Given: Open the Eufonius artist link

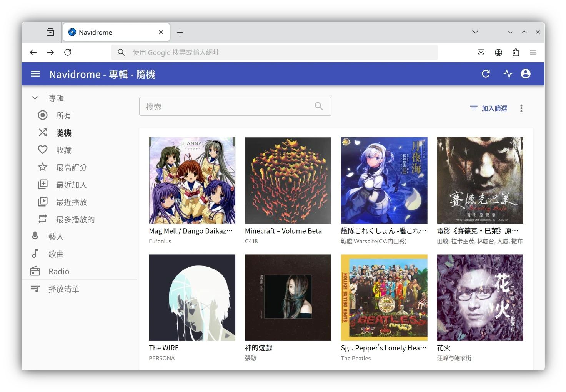Looking at the screenshot, I should click(x=160, y=241).
